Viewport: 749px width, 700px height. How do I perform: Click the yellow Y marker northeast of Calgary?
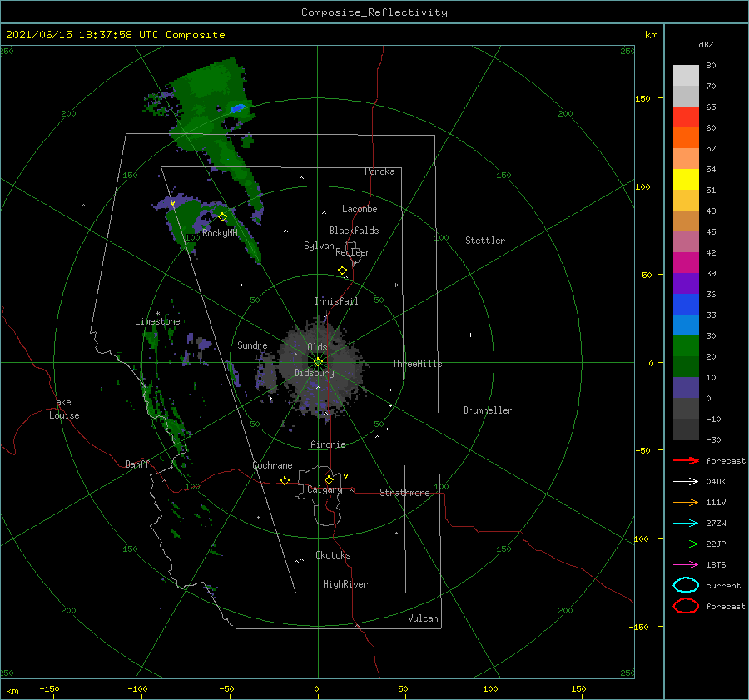pos(346,476)
